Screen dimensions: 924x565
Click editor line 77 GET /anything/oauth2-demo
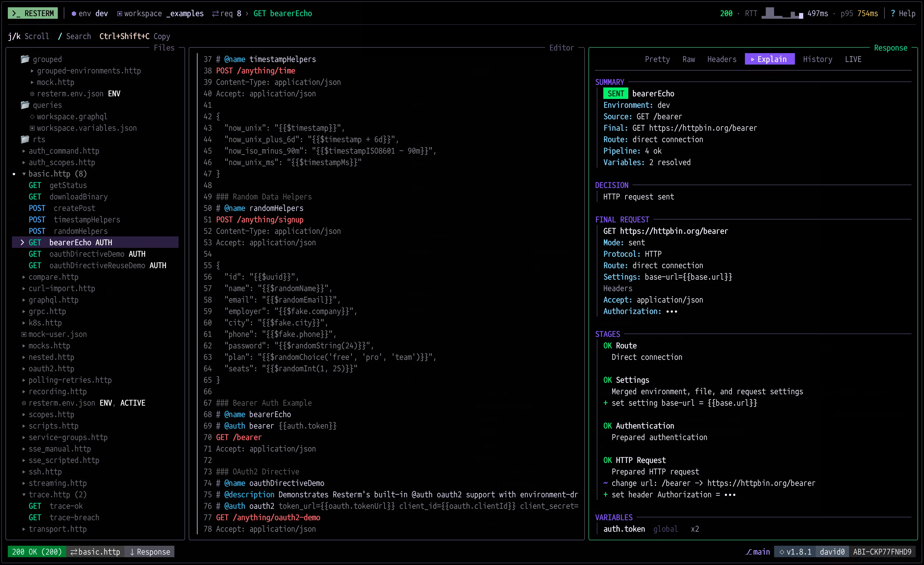[x=268, y=517]
